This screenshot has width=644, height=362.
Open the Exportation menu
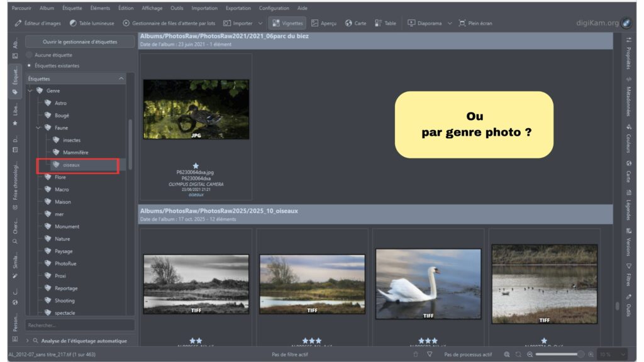(238, 8)
